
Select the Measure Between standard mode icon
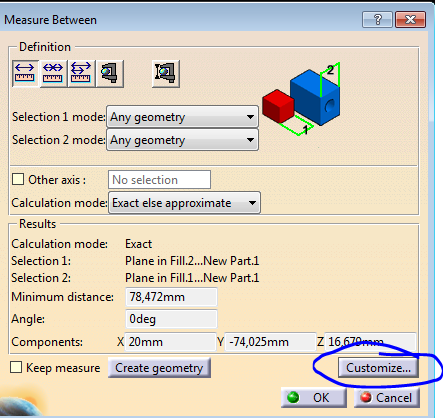(x=25, y=74)
